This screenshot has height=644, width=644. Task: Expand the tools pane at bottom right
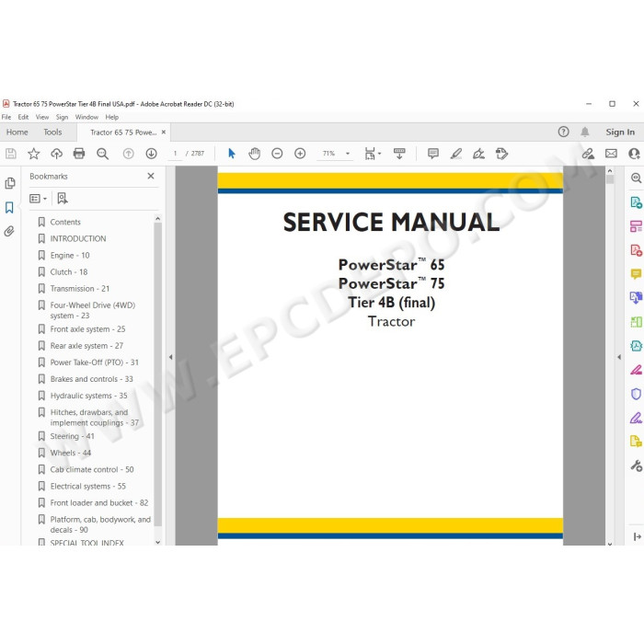[637, 536]
